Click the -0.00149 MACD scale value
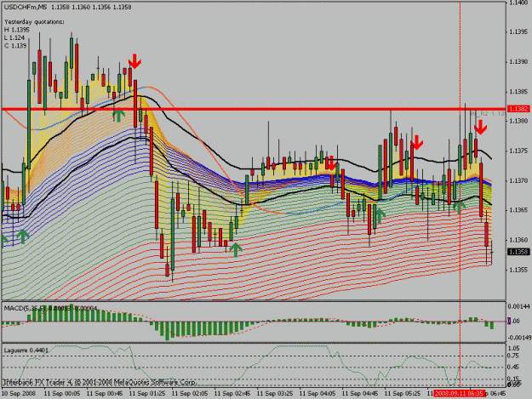This screenshot has width=532, height=399. (x=518, y=338)
